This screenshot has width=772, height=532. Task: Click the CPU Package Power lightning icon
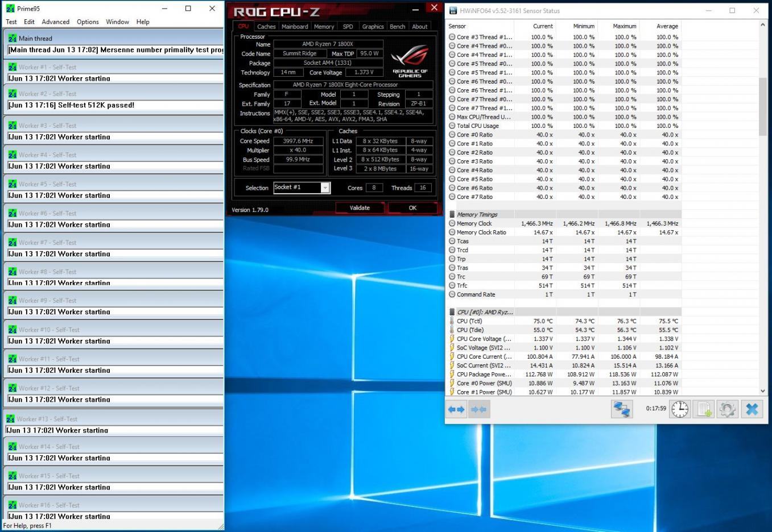coord(452,375)
